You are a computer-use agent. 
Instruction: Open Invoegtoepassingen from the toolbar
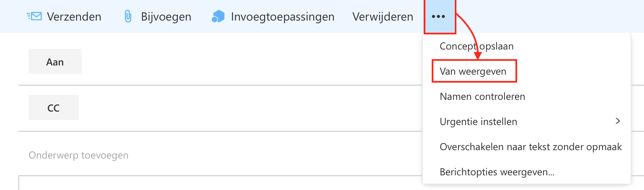(x=282, y=17)
